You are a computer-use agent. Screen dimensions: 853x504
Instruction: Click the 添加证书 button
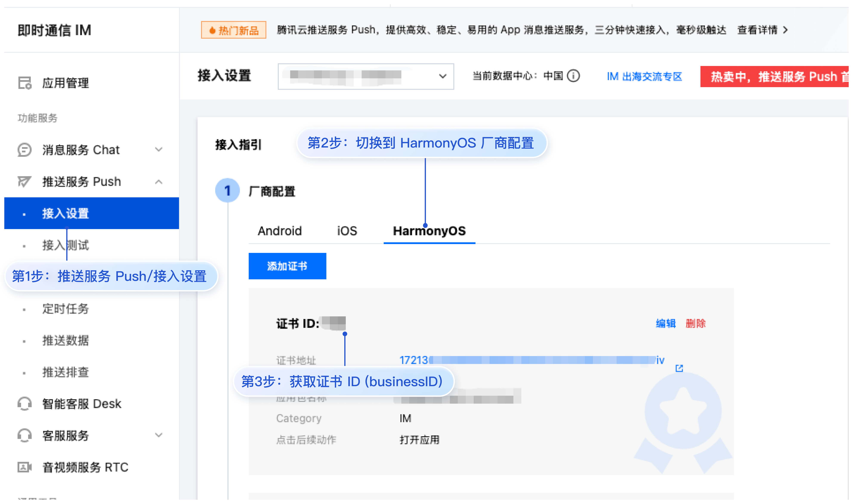pyautogui.click(x=287, y=266)
